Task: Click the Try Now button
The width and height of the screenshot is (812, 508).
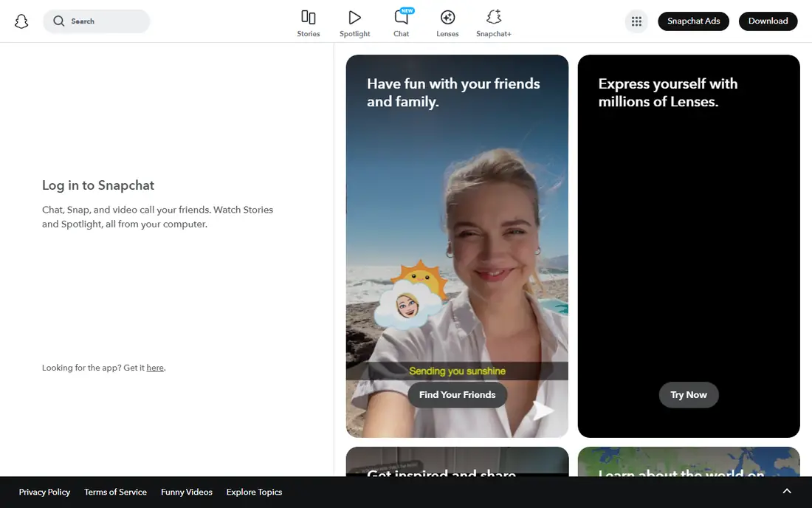Action: pos(688,394)
